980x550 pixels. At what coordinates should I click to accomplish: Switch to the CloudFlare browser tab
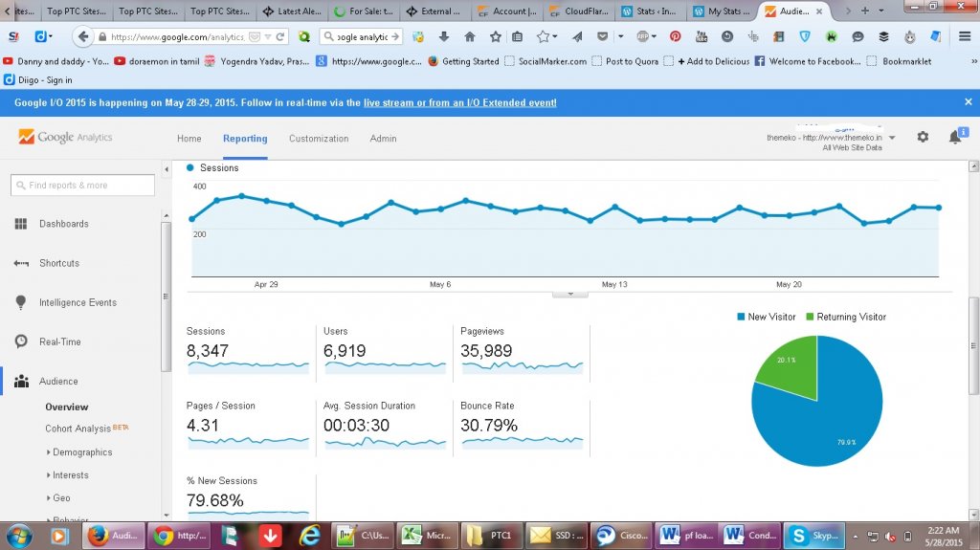point(579,11)
